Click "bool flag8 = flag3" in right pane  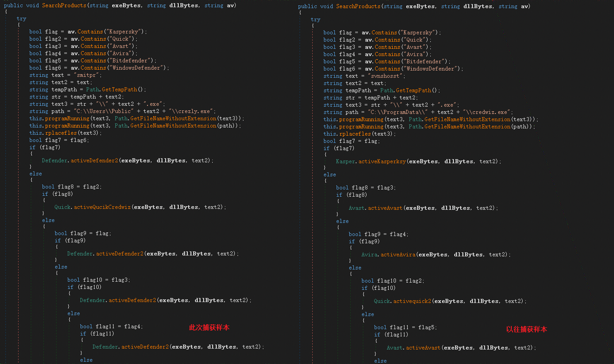coord(366,188)
